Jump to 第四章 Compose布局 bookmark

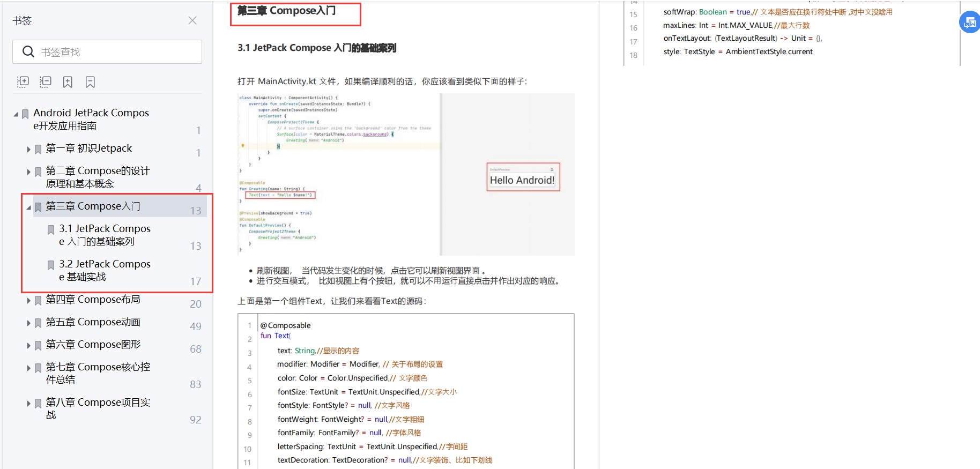point(93,299)
